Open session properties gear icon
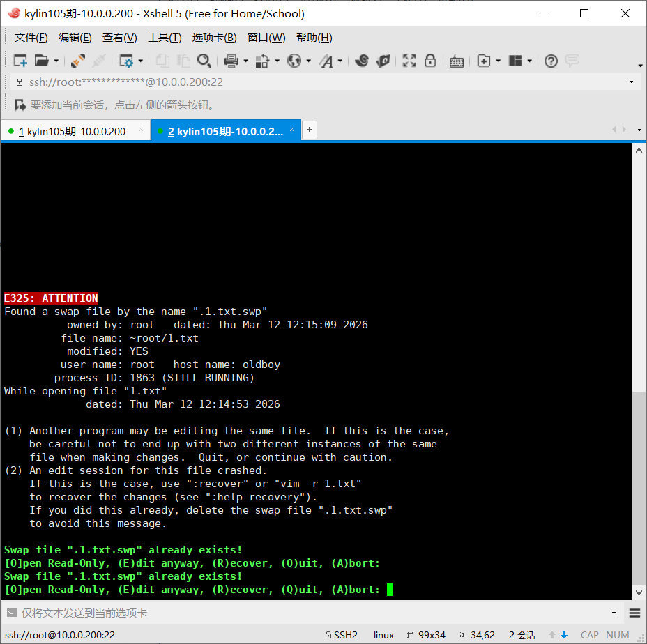 point(126,61)
